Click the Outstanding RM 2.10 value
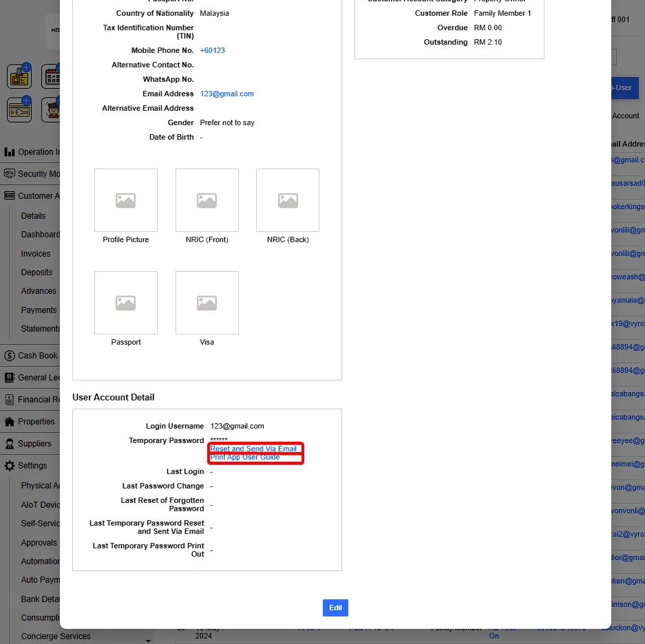The height and width of the screenshot is (644, 645). 488,43
